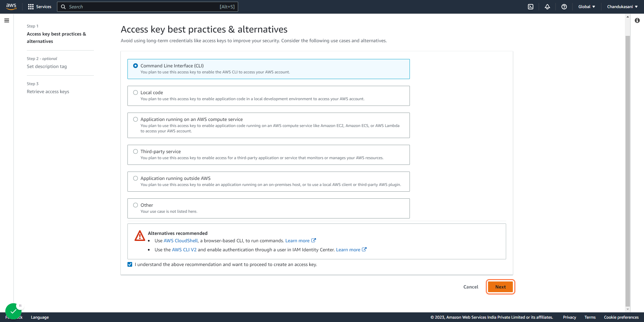
Task: Select the Third-party service radio option
Action: (136, 151)
